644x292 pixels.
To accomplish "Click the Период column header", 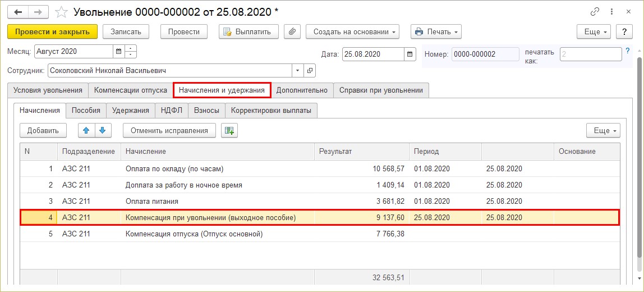I will [x=445, y=152].
